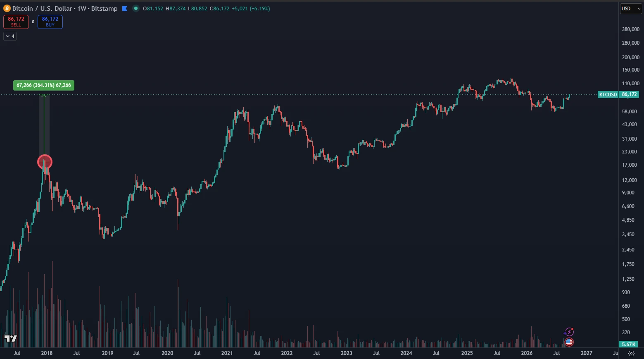Click the 2021 label on time axis
644x359 pixels.
point(227,353)
